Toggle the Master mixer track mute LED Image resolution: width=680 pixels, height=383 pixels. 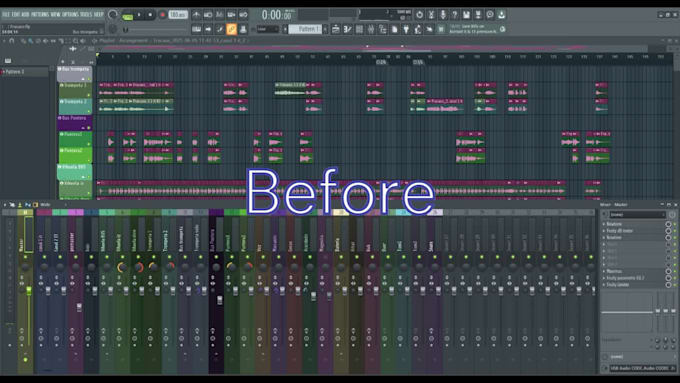26,257
